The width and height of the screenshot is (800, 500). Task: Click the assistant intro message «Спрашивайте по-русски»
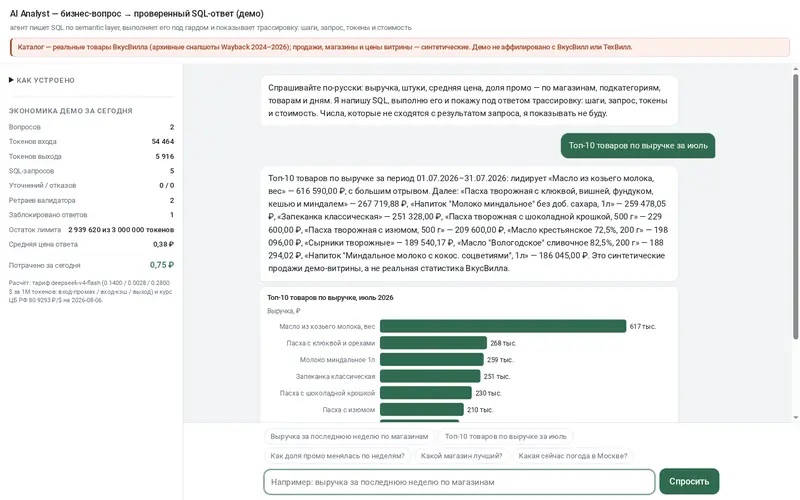pyautogui.click(x=469, y=101)
